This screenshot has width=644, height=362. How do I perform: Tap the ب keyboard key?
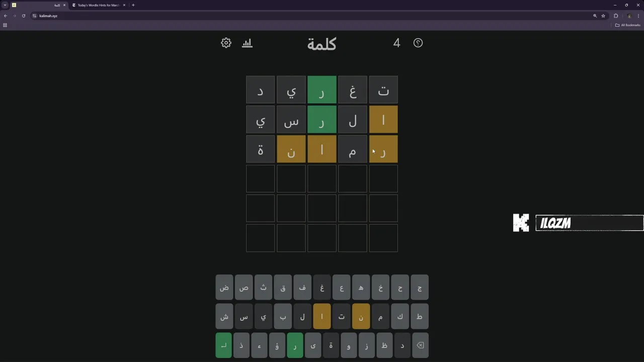pyautogui.click(x=283, y=317)
